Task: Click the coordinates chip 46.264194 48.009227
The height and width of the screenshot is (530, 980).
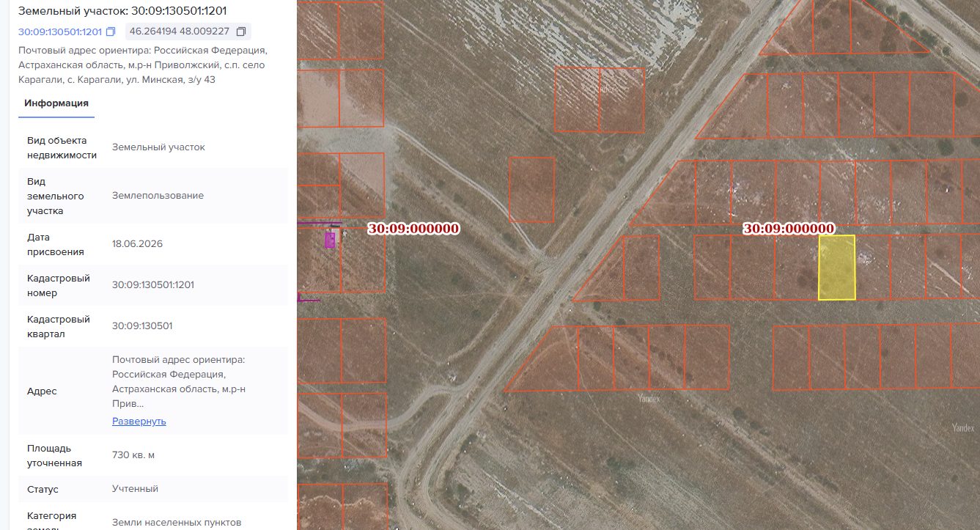Action: pos(188,32)
